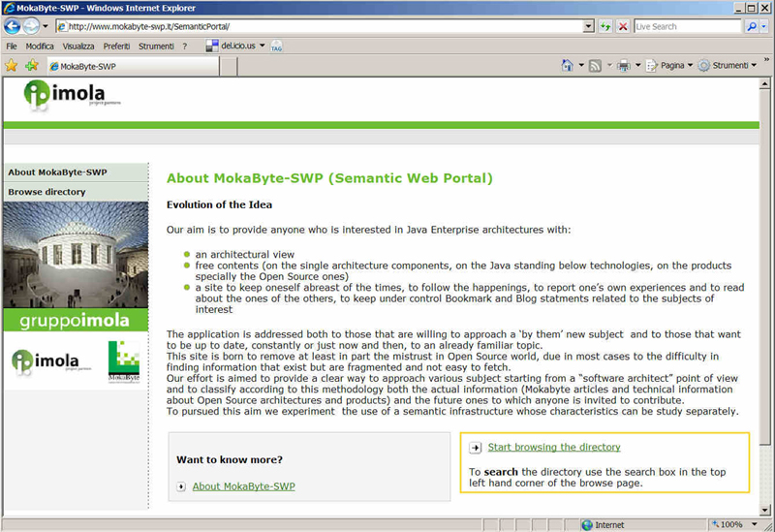The width and height of the screenshot is (775, 532).
Task: Expand the zoom level dropdown arrow
Action: click(755, 524)
